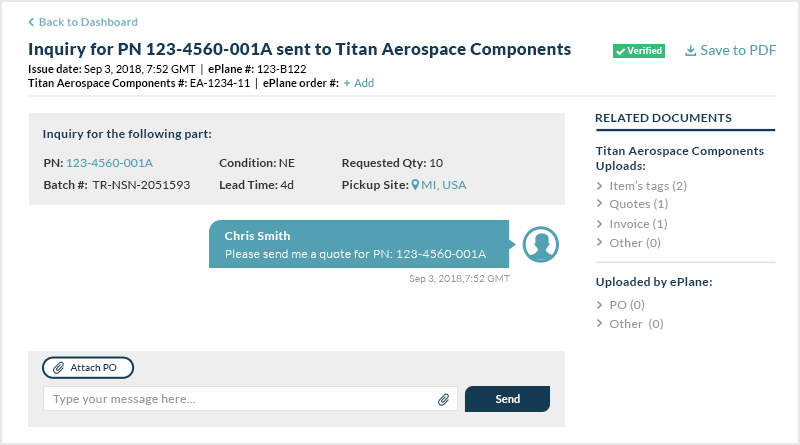The width and height of the screenshot is (800, 445).
Task: Click the back chevron icon beside Dashboard
Action: click(31, 22)
